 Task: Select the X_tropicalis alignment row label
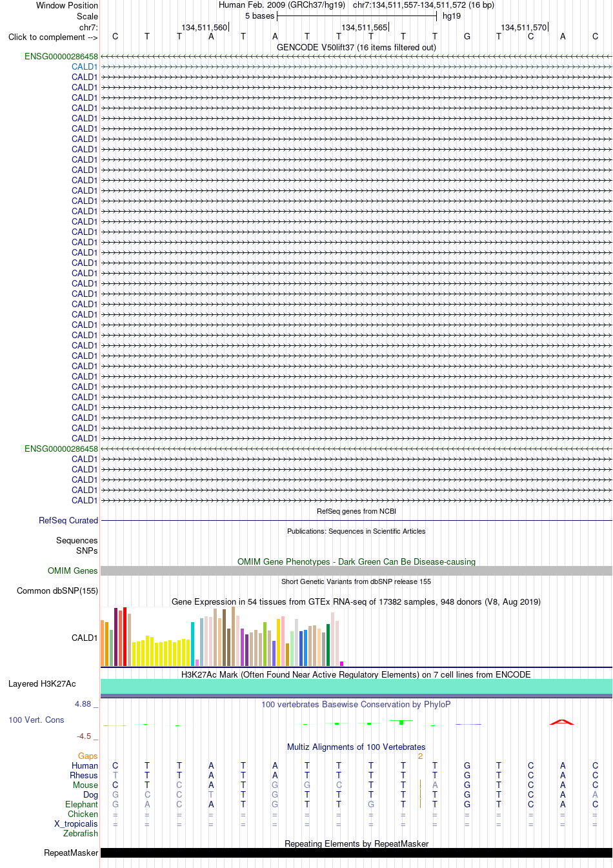tap(76, 823)
